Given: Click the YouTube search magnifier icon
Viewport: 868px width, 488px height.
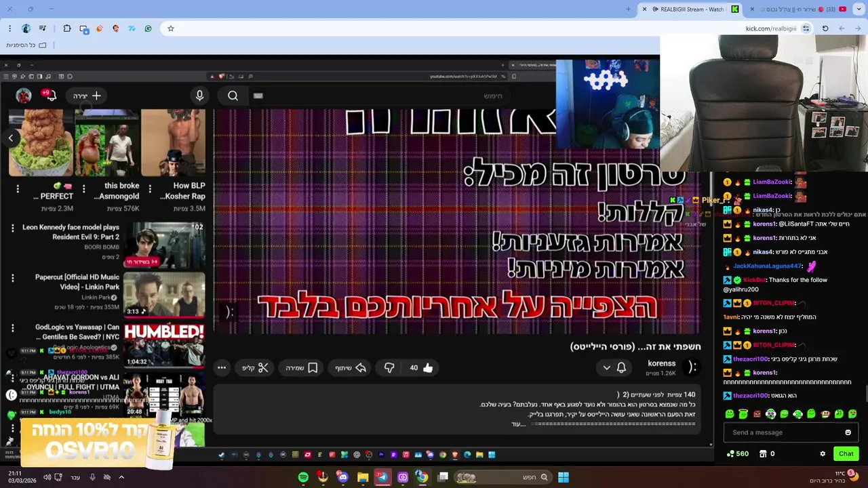Looking at the screenshot, I should pos(233,96).
